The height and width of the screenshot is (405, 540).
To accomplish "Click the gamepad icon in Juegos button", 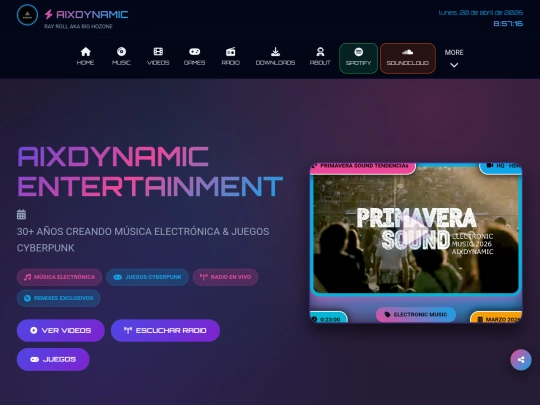I will point(34,360).
